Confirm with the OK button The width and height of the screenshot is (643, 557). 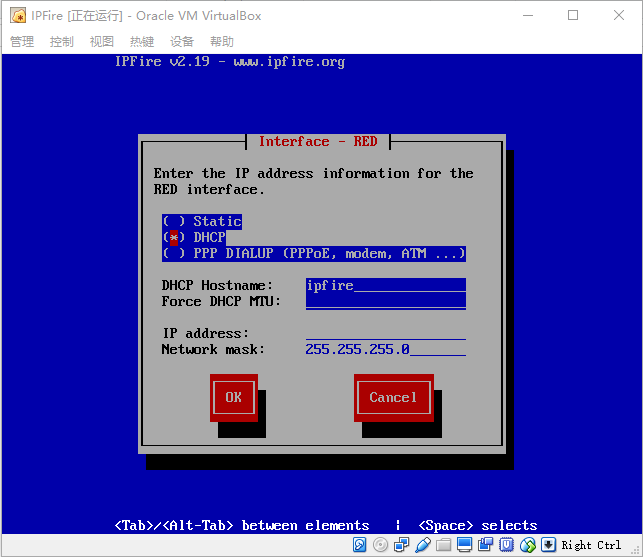[x=234, y=397]
